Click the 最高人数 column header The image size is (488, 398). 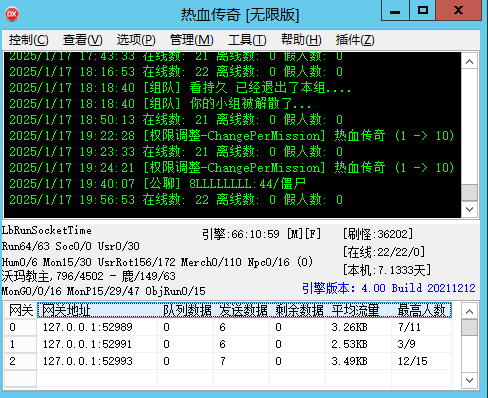tap(422, 310)
